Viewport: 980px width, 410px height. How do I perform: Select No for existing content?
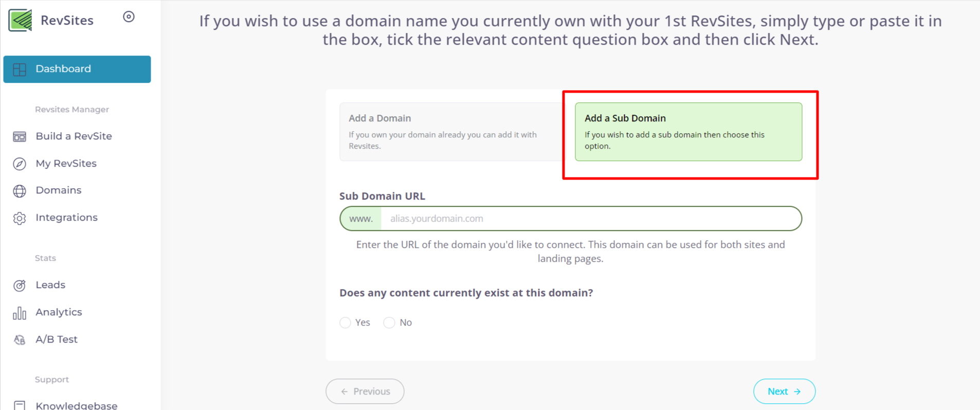(389, 323)
